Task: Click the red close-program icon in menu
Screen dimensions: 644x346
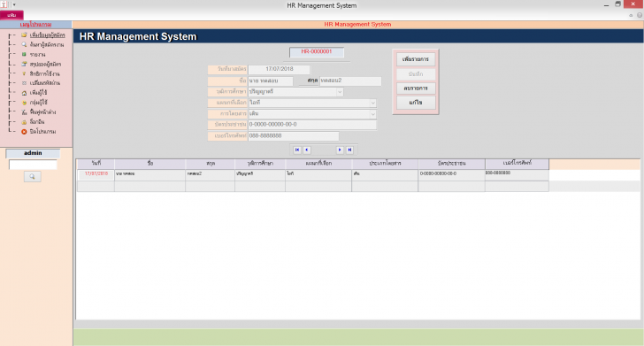Action: (x=24, y=132)
